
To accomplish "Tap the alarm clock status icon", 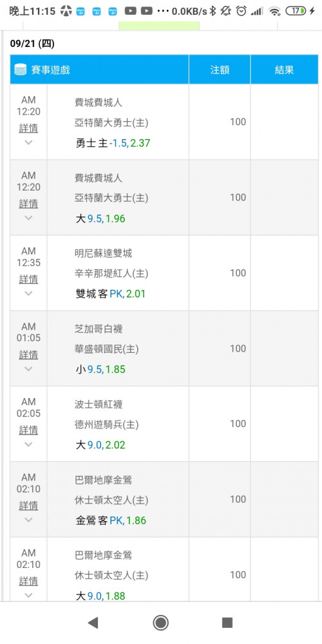I will (241, 11).
